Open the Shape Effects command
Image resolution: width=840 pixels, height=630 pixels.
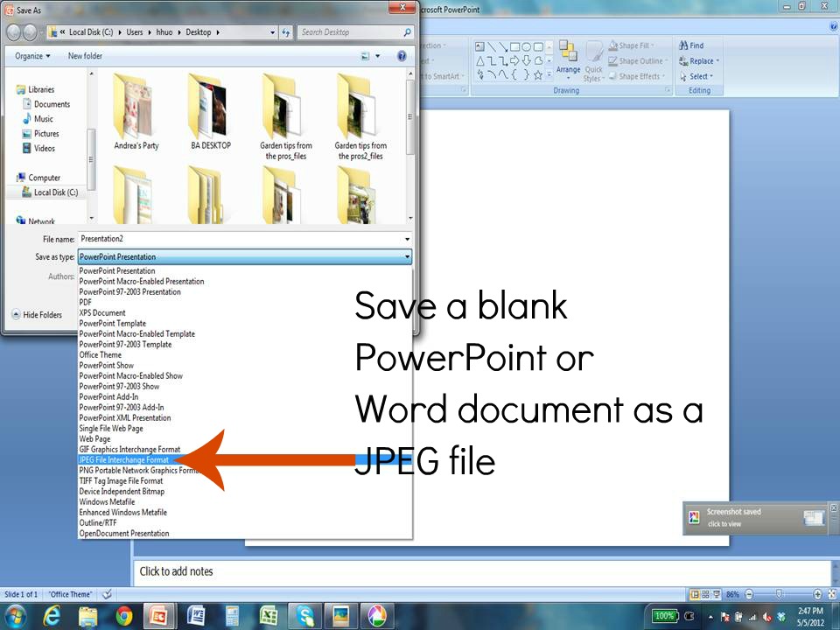pos(637,77)
